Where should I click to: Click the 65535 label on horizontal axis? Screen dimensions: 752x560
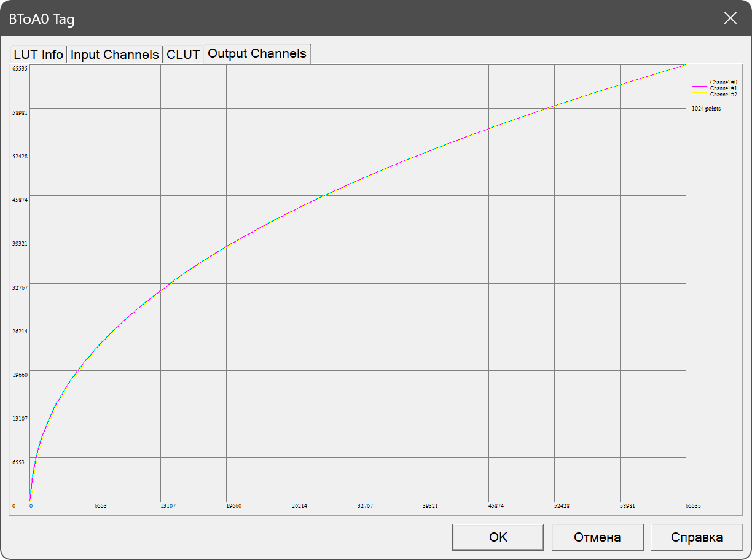(x=692, y=506)
